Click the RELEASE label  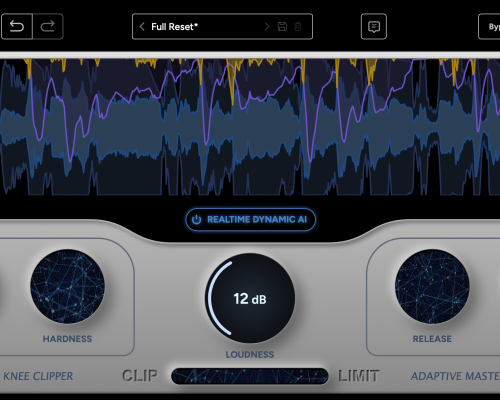pos(432,339)
